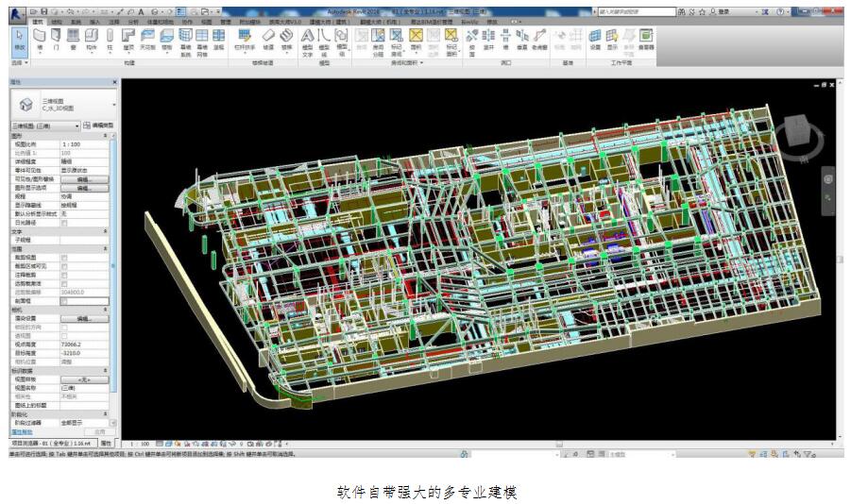Choose the By Face (按面) opening tool
851x504 pixels.
pyautogui.click(x=472, y=42)
